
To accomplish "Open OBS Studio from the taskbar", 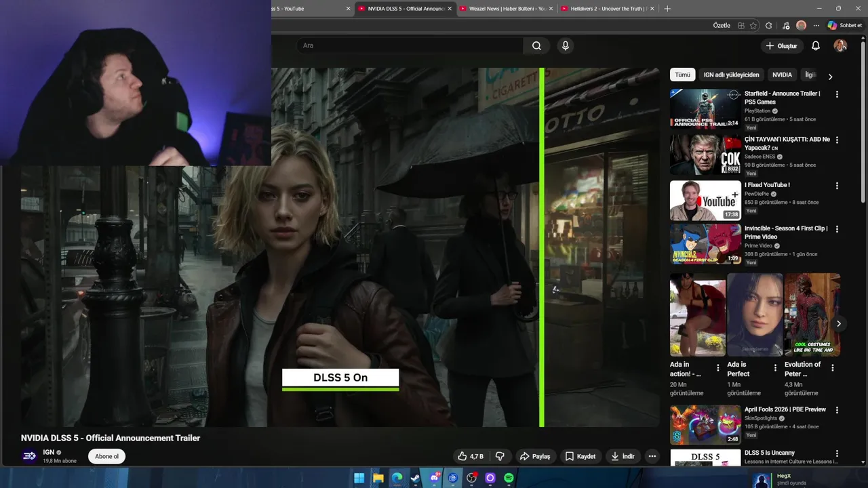I will pyautogui.click(x=471, y=478).
